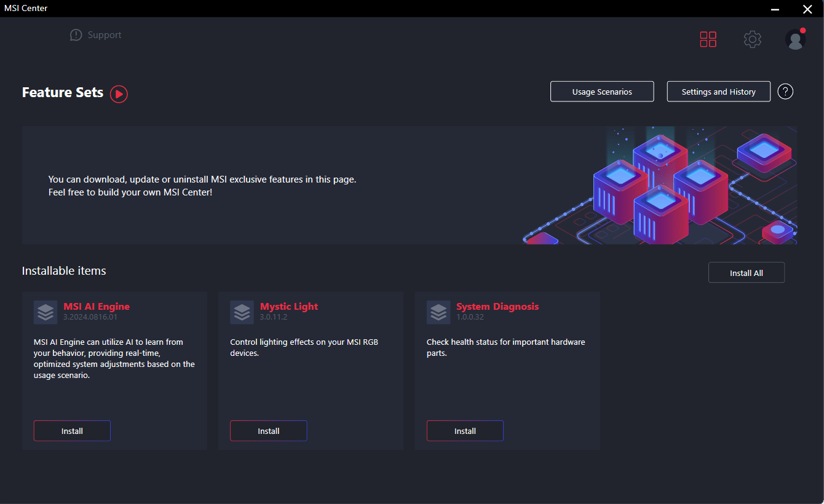Select the MSI AI Engine title
Viewport: 824px width, 504px height.
click(x=97, y=306)
